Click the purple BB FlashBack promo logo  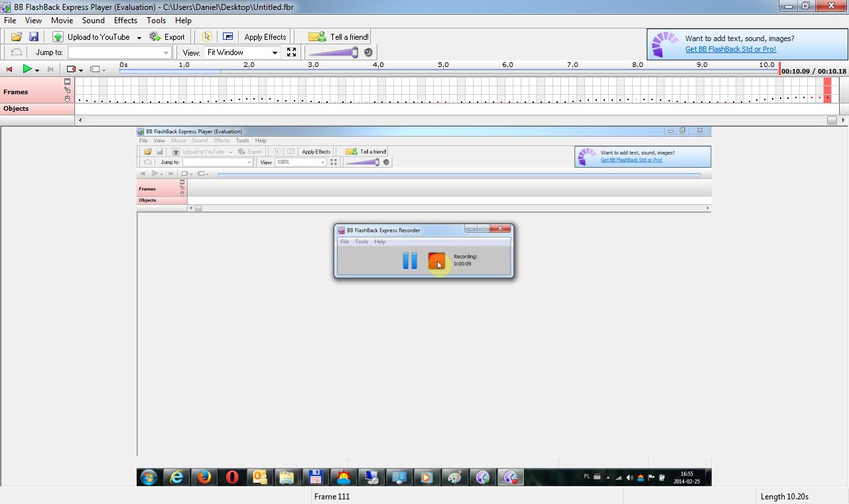point(665,44)
